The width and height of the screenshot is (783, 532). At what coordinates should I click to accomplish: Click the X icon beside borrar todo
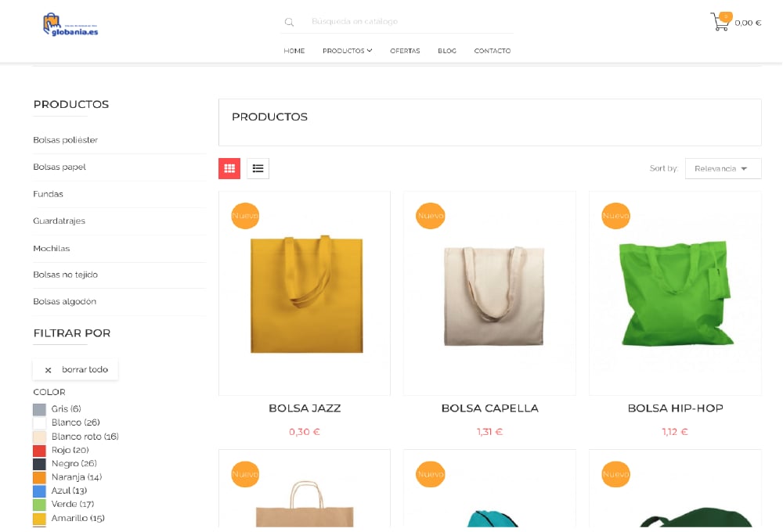[x=49, y=370]
